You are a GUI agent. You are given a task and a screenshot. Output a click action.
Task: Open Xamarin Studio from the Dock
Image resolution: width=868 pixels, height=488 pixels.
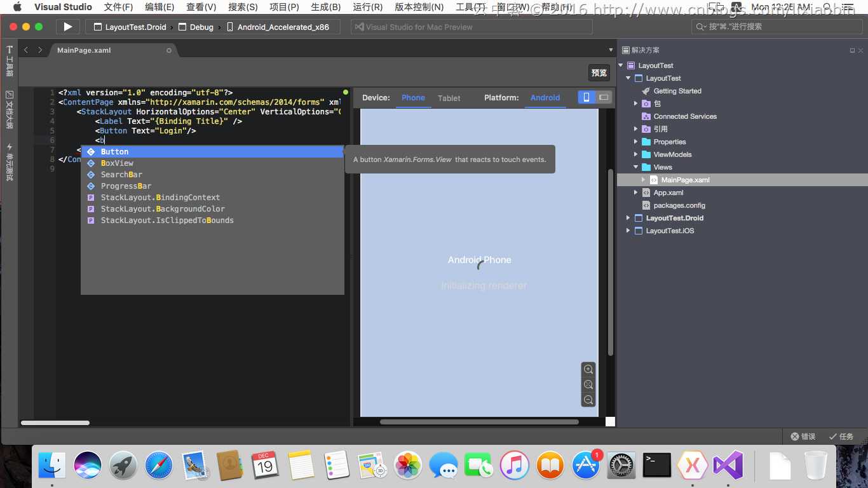coord(693,466)
